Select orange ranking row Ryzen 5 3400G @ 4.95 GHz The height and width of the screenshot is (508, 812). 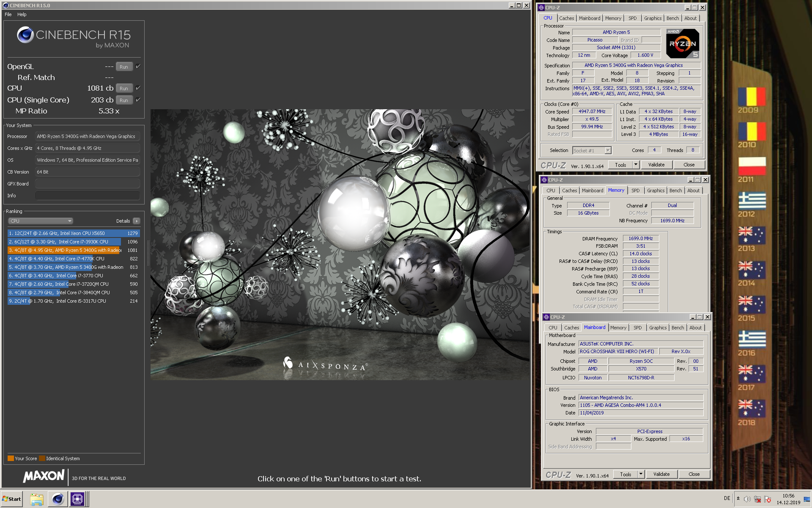(x=74, y=250)
